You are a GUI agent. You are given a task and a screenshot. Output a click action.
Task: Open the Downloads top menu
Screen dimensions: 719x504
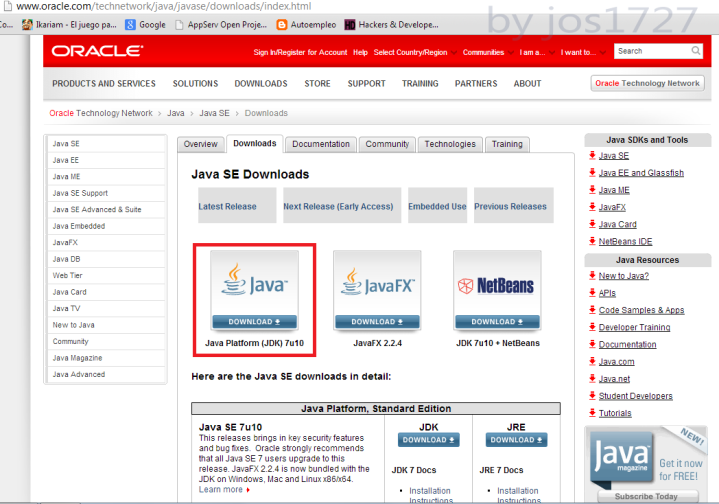(x=261, y=83)
